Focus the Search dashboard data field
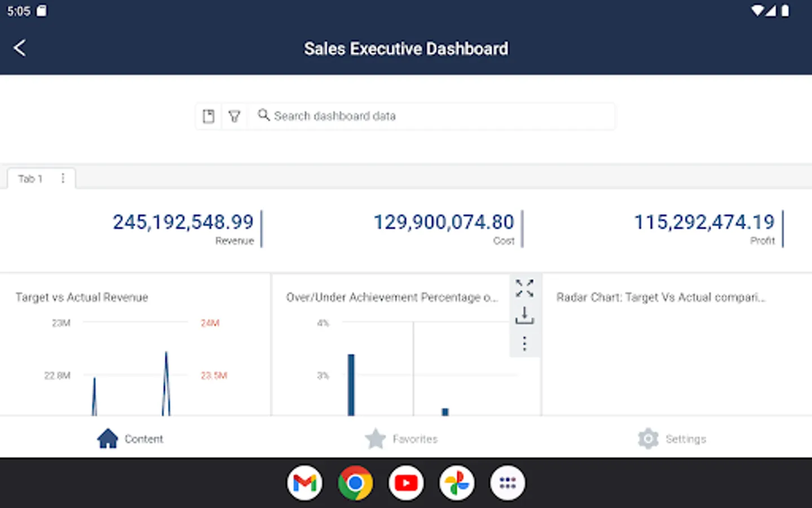This screenshot has height=508, width=812. click(440, 116)
